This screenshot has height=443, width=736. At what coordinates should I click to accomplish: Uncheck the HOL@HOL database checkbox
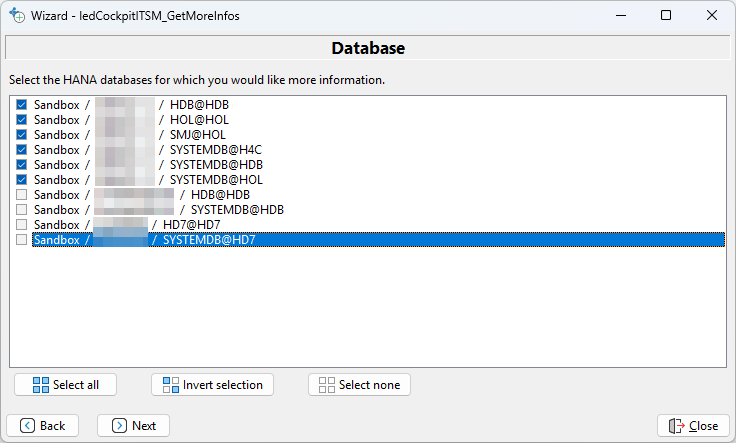[22, 119]
